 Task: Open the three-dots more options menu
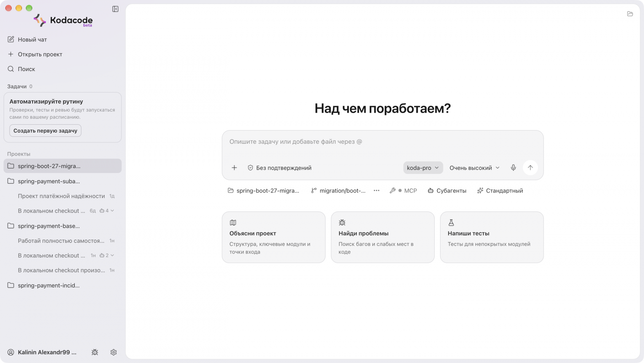(376, 190)
